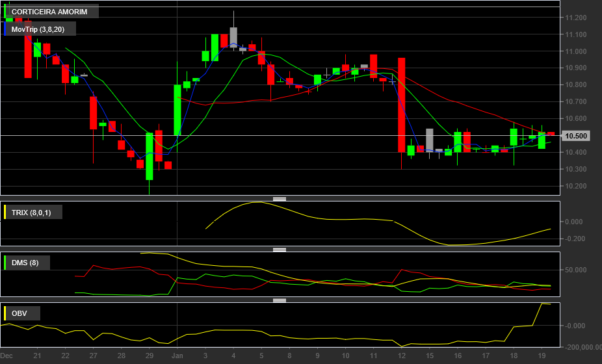Click the 10.600 price axis label
The height and width of the screenshot is (364, 602).
click(575, 119)
